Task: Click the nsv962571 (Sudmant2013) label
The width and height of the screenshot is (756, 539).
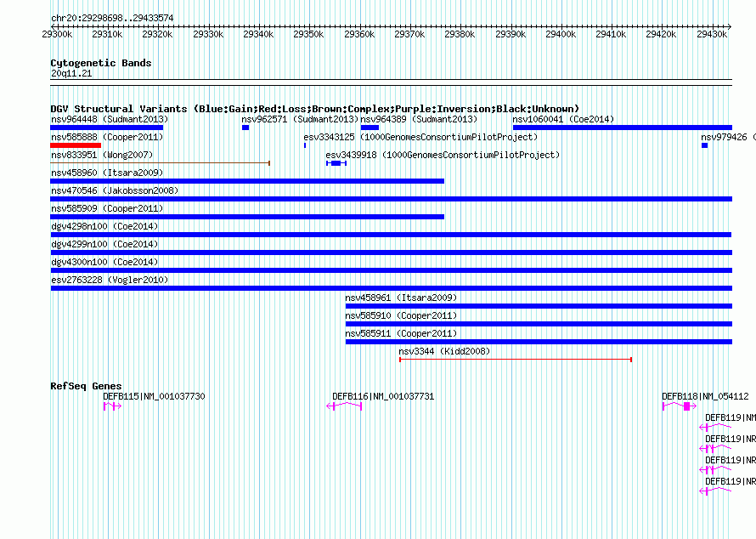Action: click(x=300, y=119)
